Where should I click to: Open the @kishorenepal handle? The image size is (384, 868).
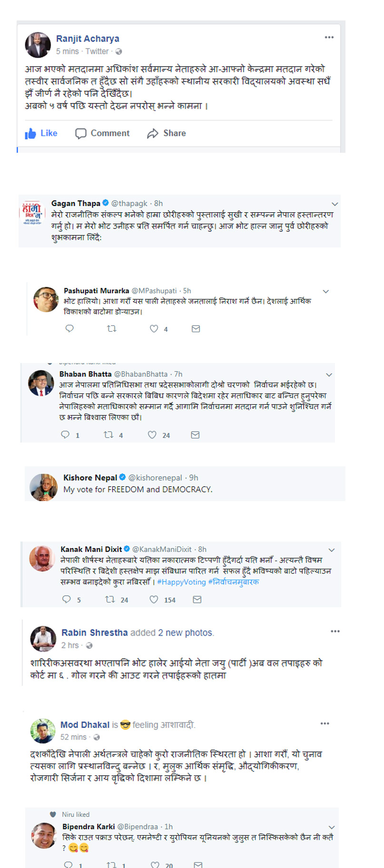[155, 477]
